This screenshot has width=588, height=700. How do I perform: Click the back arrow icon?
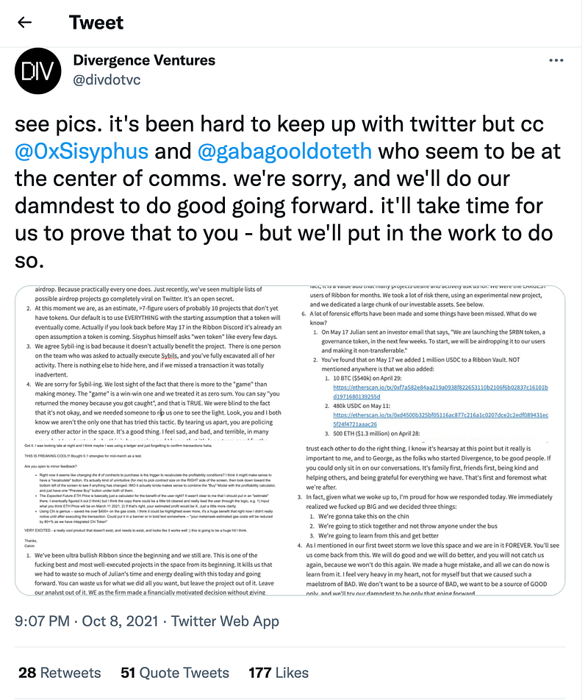24,22
